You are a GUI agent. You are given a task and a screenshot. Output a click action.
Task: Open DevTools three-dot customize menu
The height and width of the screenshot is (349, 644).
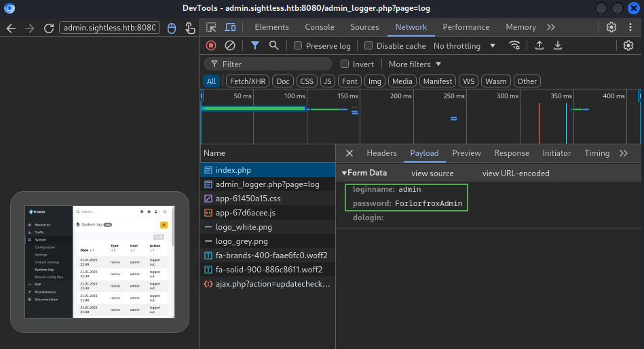[x=630, y=27]
